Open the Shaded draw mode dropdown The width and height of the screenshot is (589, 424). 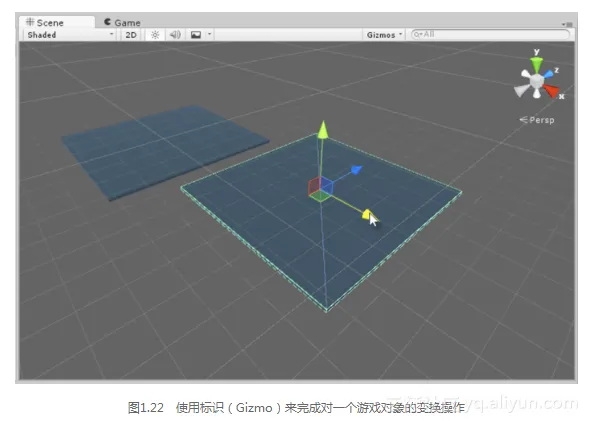click(x=70, y=35)
